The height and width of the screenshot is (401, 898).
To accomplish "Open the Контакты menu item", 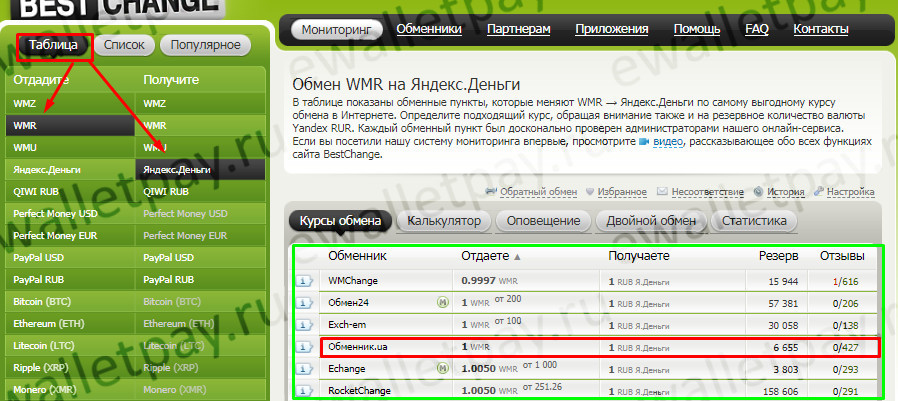I will click(821, 29).
